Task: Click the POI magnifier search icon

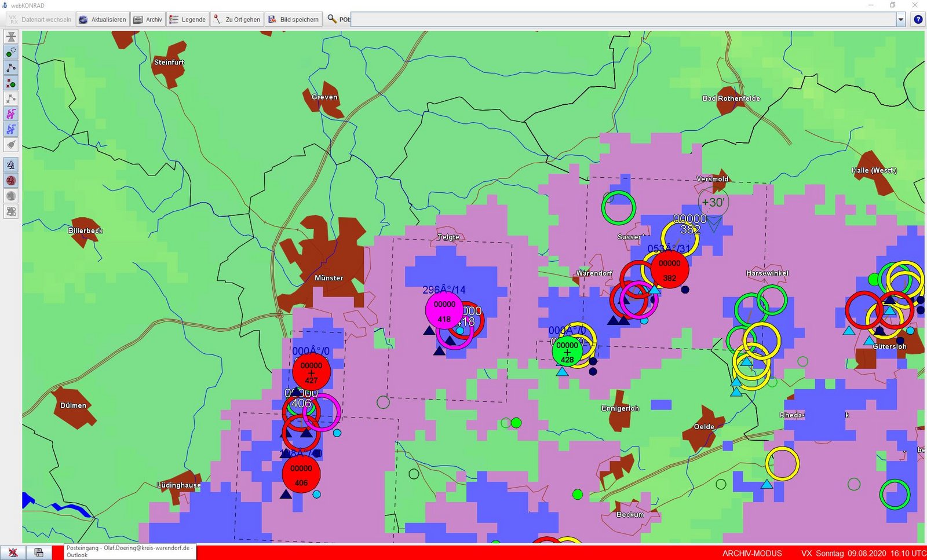Action: pyautogui.click(x=332, y=19)
